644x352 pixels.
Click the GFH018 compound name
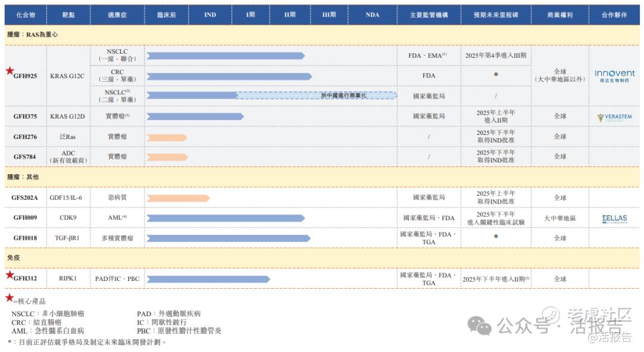pos(25,238)
